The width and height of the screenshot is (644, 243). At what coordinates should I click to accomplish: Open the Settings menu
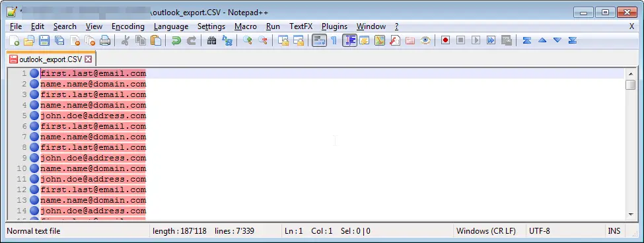(211, 26)
